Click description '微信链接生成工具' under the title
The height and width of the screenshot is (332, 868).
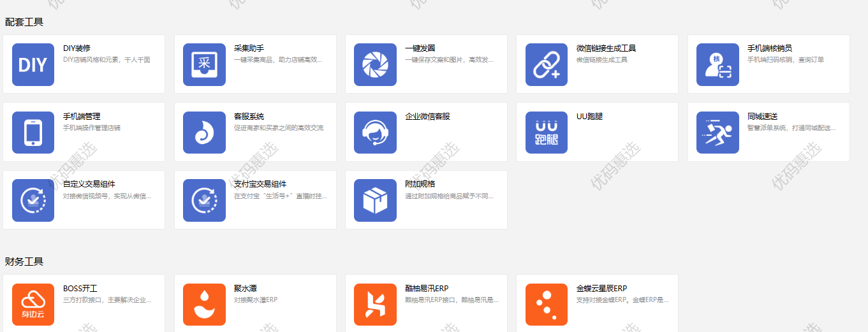tap(602, 60)
